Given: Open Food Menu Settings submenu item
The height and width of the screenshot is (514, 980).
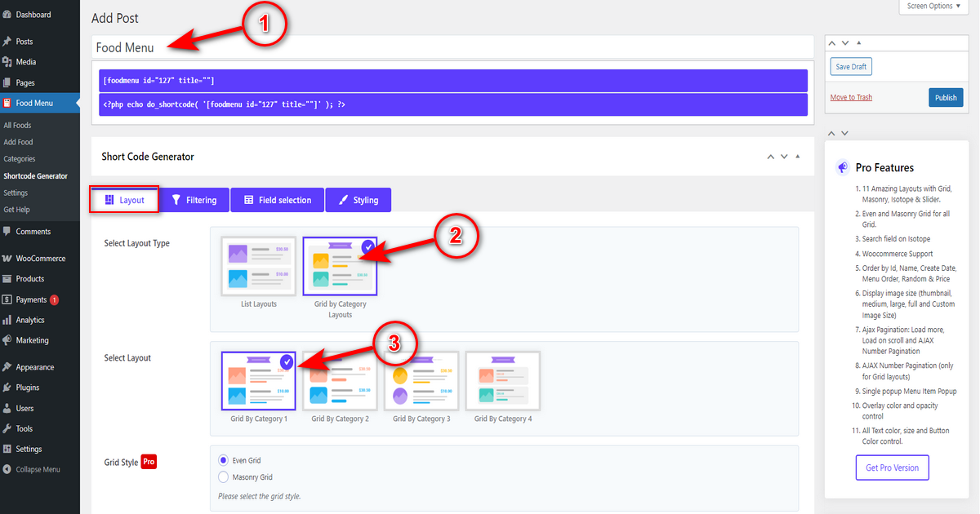Looking at the screenshot, I should pos(16,193).
